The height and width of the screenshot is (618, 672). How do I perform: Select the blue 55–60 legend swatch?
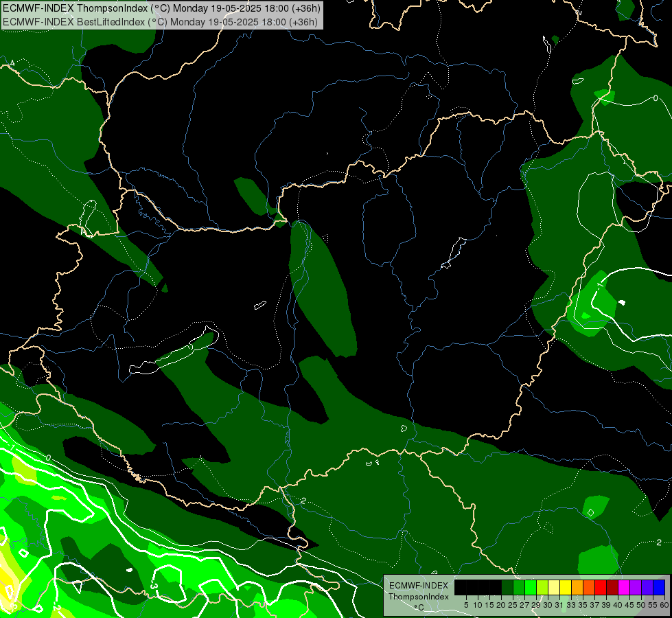[659, 587]
